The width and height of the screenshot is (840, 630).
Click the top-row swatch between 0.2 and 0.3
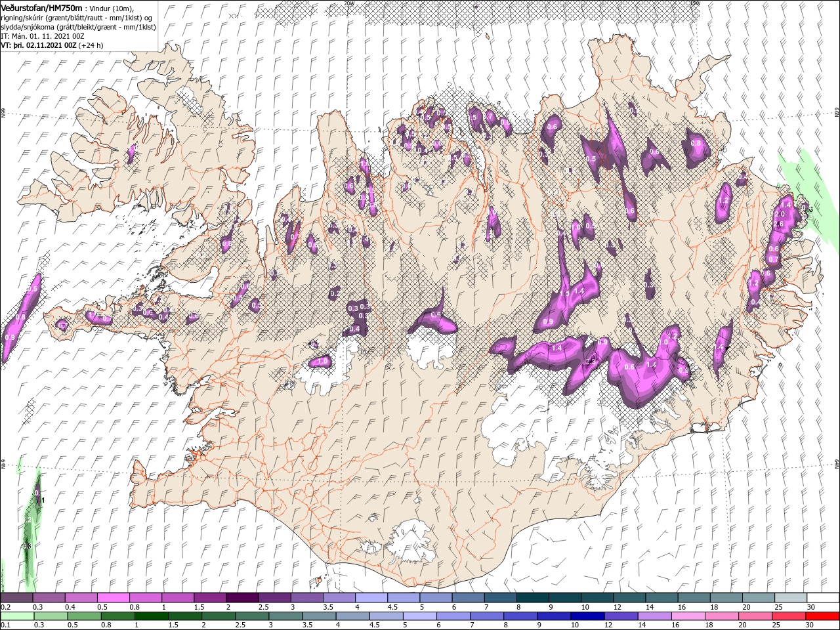(x=16, y=598)
